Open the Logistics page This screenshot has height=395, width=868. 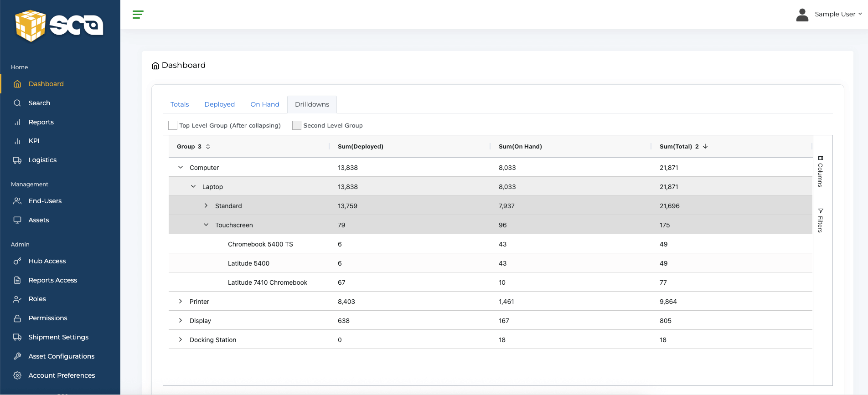(x=42, y=160)
